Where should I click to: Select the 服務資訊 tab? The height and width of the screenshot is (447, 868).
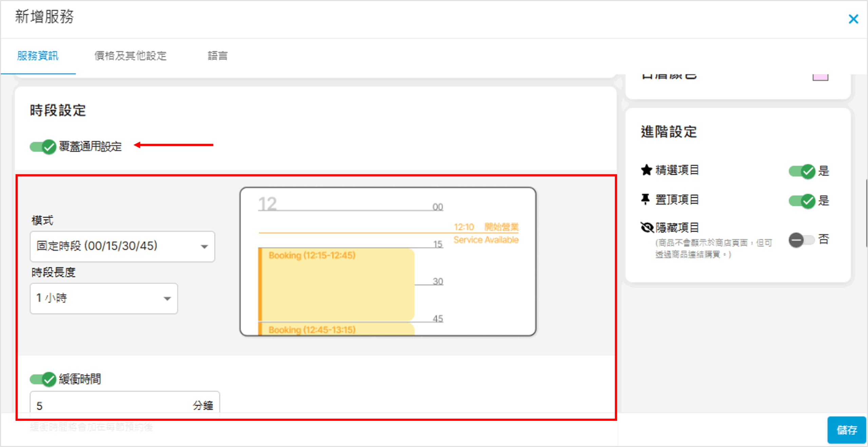pos(38,56)
